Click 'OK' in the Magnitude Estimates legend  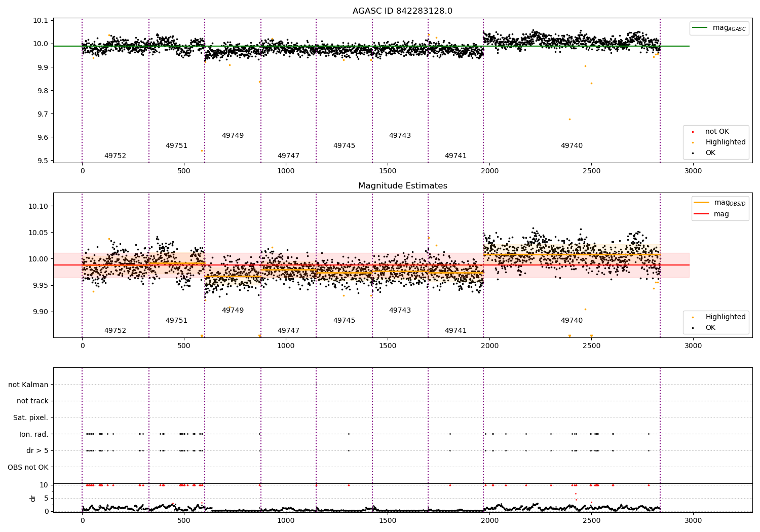click(710, 328)
